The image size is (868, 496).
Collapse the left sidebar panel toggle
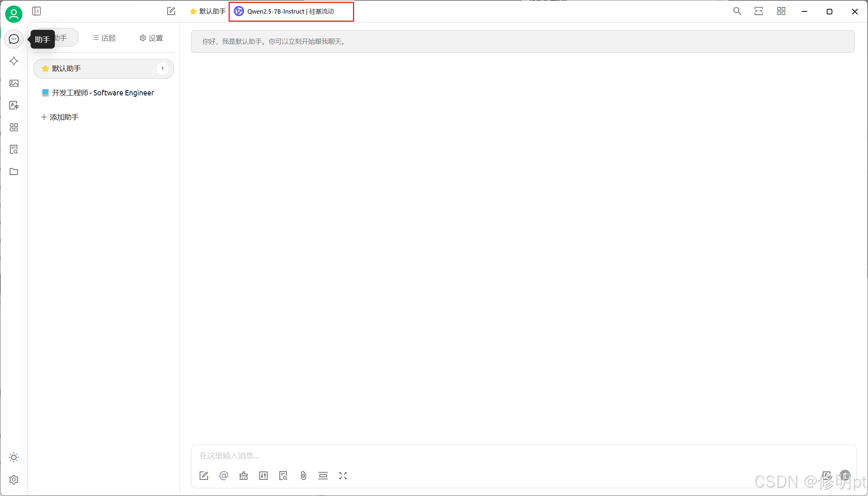pos(36,11)
